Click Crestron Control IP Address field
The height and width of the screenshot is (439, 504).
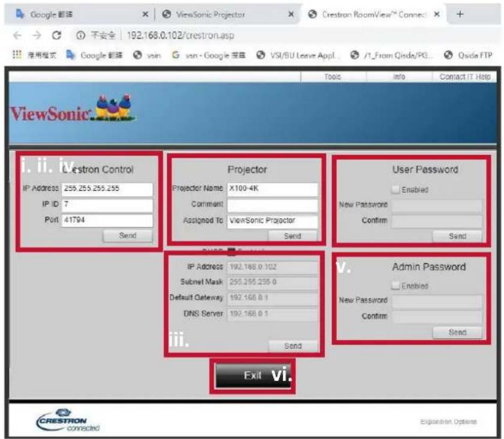(x=107, y=189)
